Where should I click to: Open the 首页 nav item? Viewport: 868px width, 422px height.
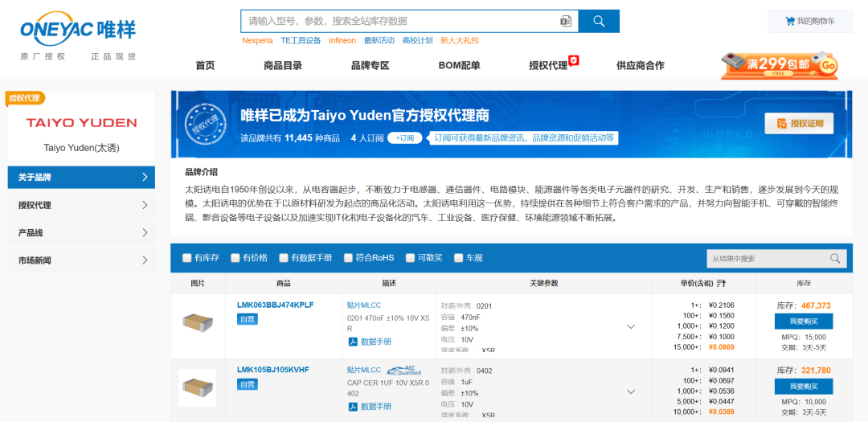(205, 65)
